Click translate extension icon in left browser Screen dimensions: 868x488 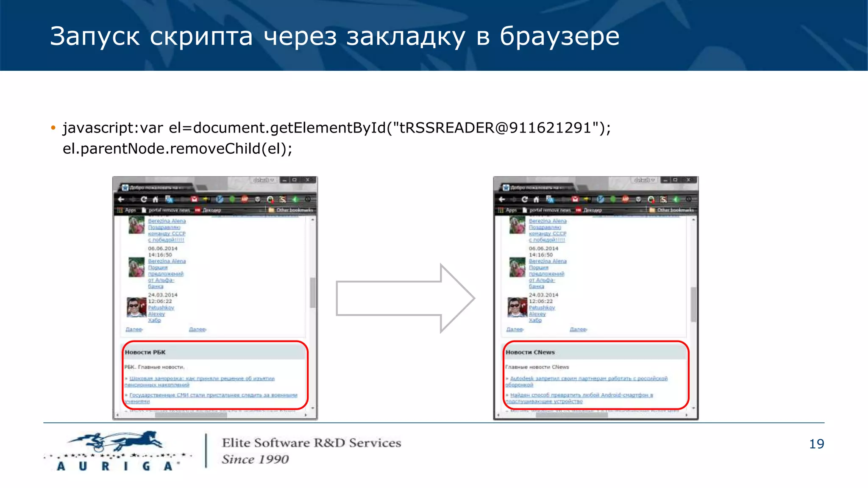(x=169, y=199)
